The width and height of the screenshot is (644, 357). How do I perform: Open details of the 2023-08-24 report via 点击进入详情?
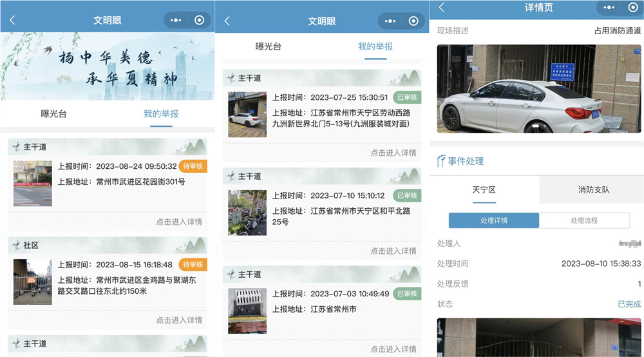pyautogui.click(x=178, y=222)
